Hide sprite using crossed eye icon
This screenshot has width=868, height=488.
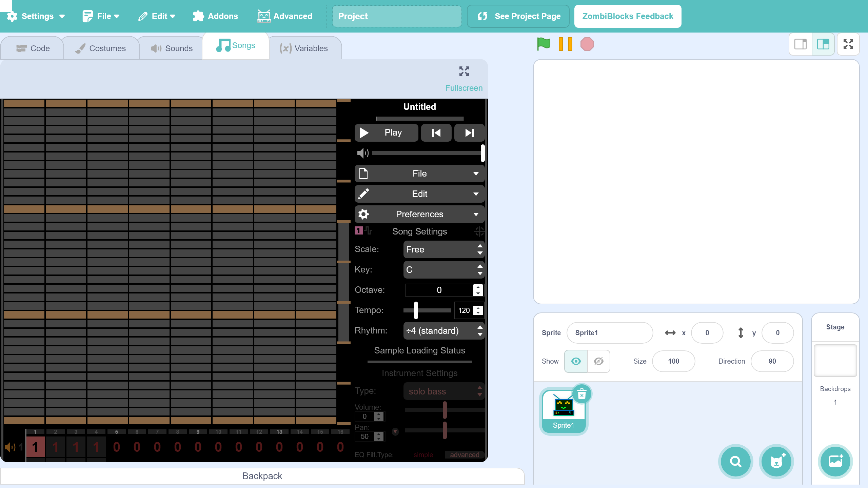[599, 361]
